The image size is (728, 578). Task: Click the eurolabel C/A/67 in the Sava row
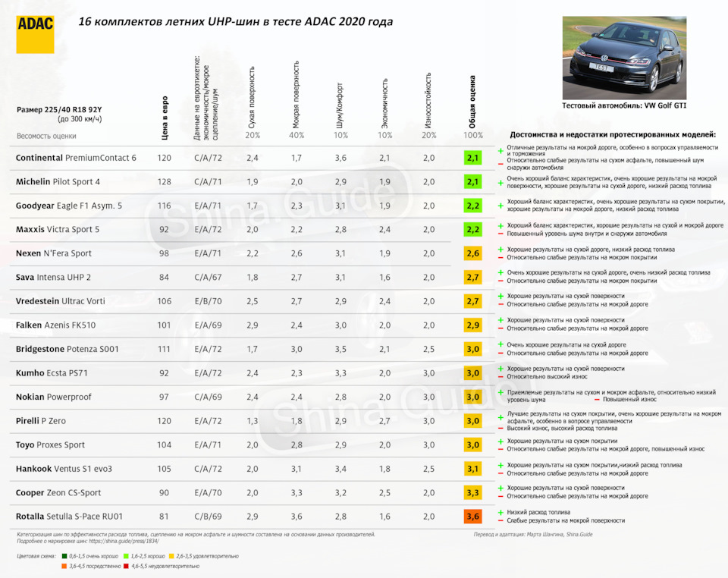(x=208, y=277)
